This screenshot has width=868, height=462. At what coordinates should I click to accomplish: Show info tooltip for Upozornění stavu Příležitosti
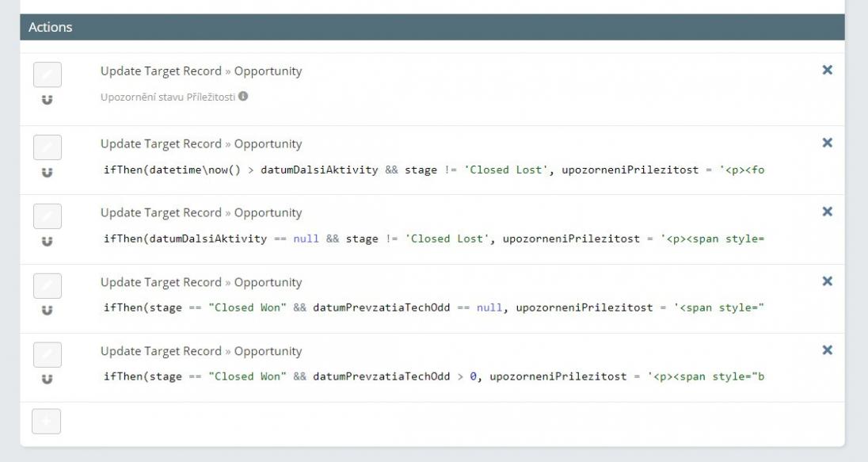point(243,97)
